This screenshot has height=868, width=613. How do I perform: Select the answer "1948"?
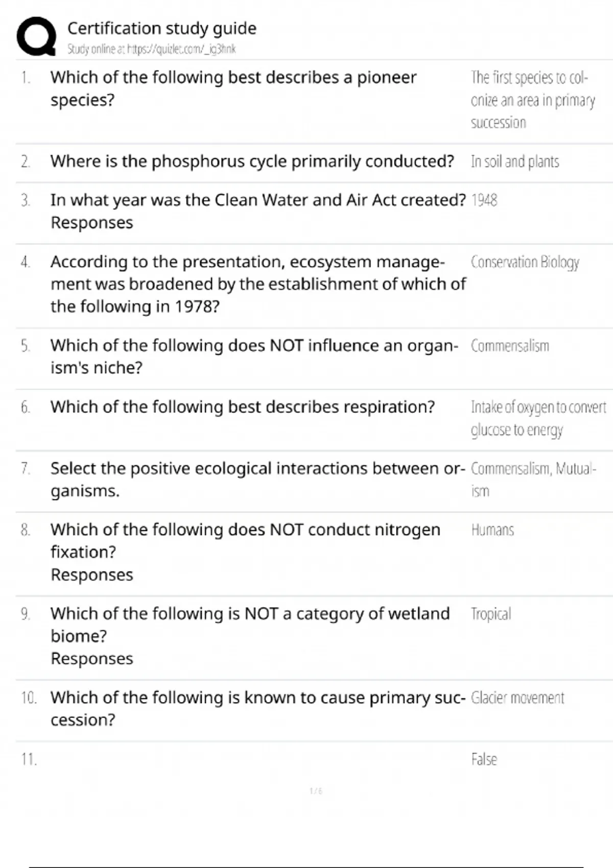[x=484, y=200]
